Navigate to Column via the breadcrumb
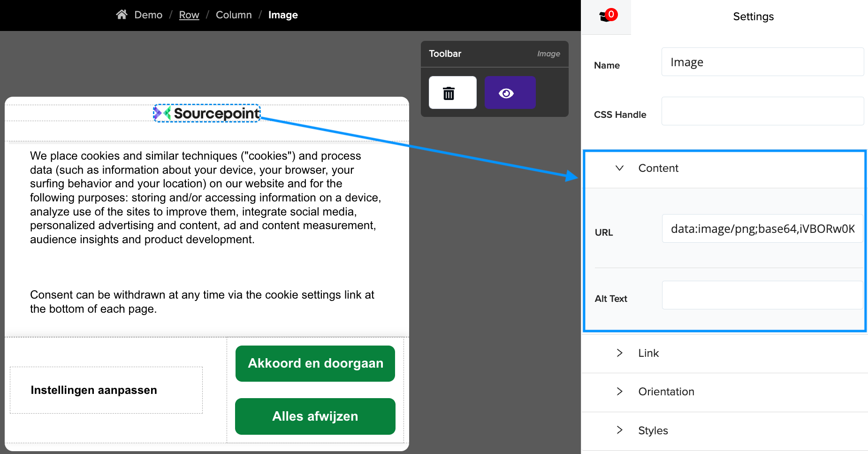This screenshot has height=454, width=868. coord(234,15)
